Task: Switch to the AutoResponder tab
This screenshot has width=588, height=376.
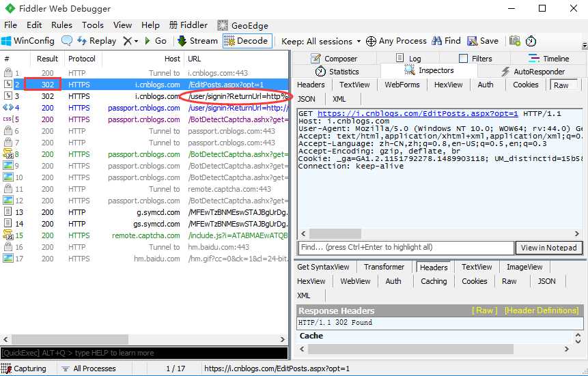Action: tap(533, 72)
